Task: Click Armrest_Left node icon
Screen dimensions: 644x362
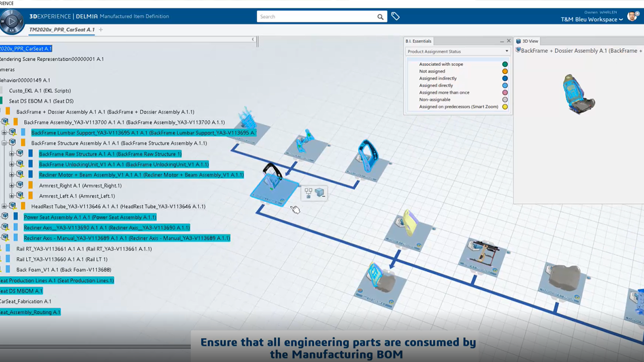Action: pyautogui.click(x=20, y=196)
